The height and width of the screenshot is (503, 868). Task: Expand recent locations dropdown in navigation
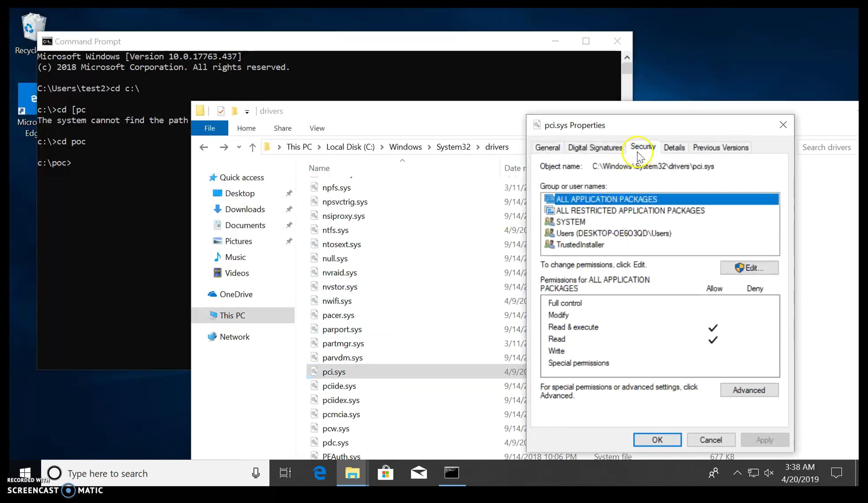tap(239, 147)
